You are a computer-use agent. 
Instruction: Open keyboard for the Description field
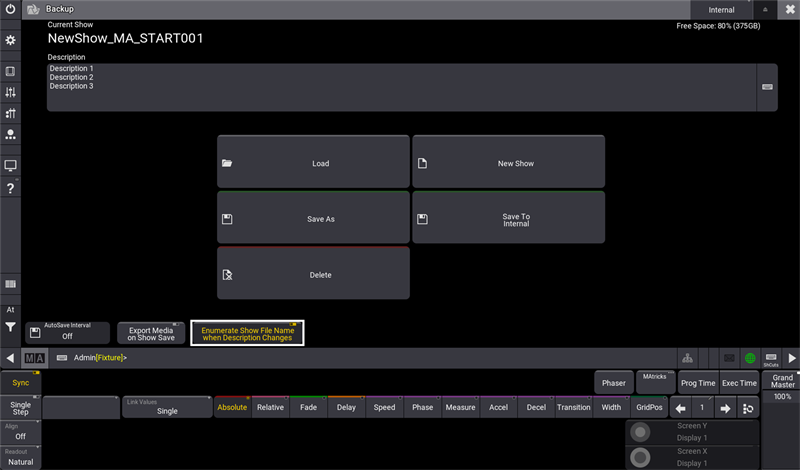(x=767, y=87)
